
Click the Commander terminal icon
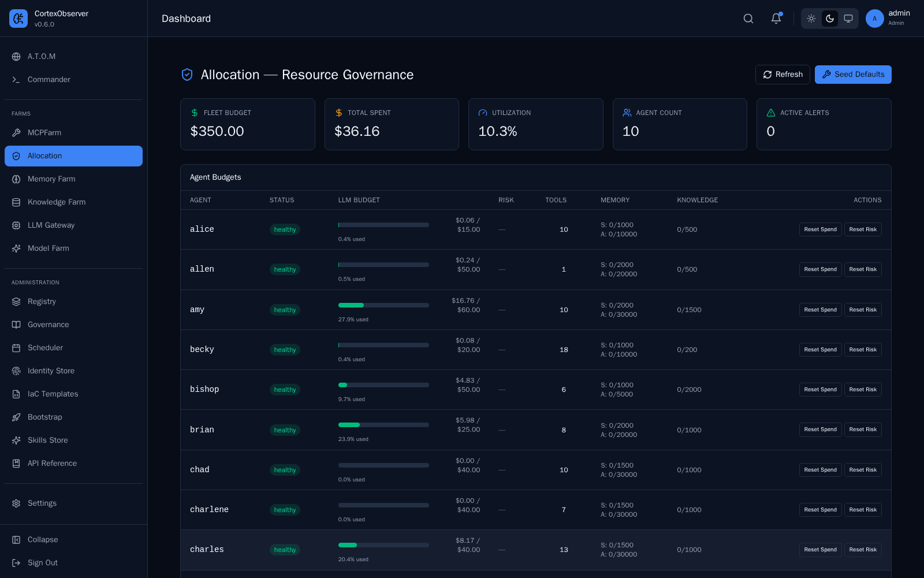[16, 80]
